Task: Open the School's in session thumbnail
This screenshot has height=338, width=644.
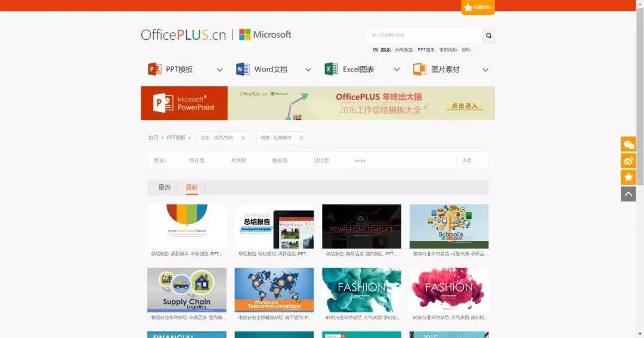Action: click(x=449, y=227)
